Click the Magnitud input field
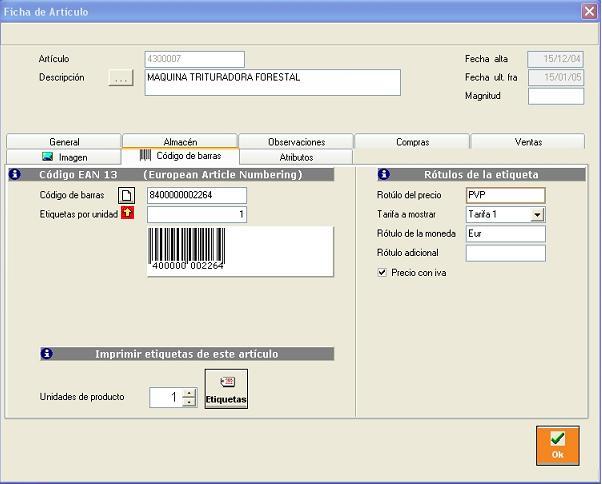 556,96
